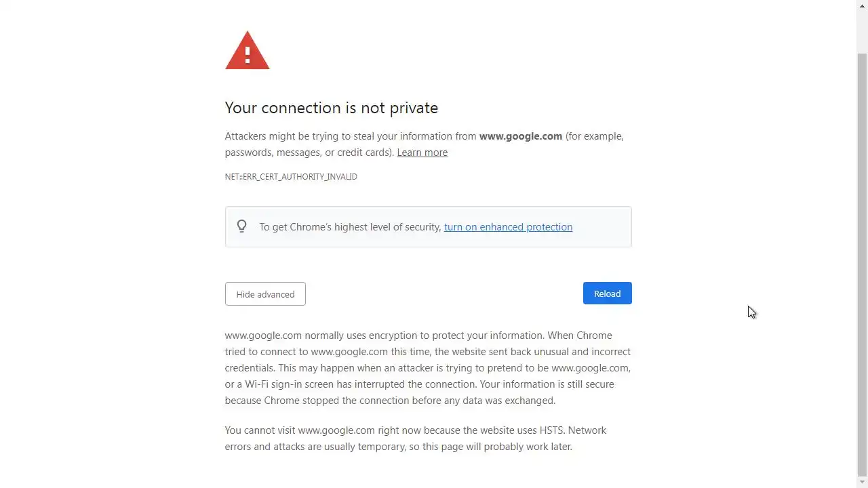The image size is (868, 488).
Task: Click the NET::ERR_CERT_AUTHORITY_INVALID error code
Action: (291, 177)
